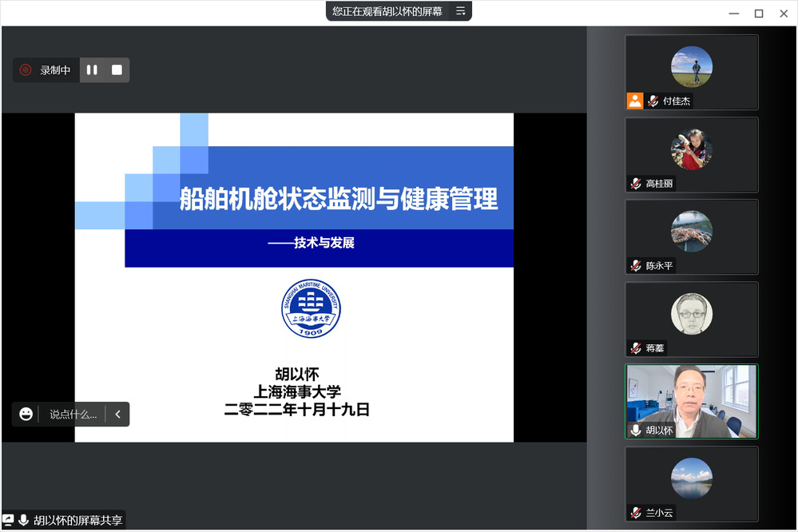Click the screen share icon at bottom-left
The width and height of the screenshot is (798, 532).
coord(8,520)
